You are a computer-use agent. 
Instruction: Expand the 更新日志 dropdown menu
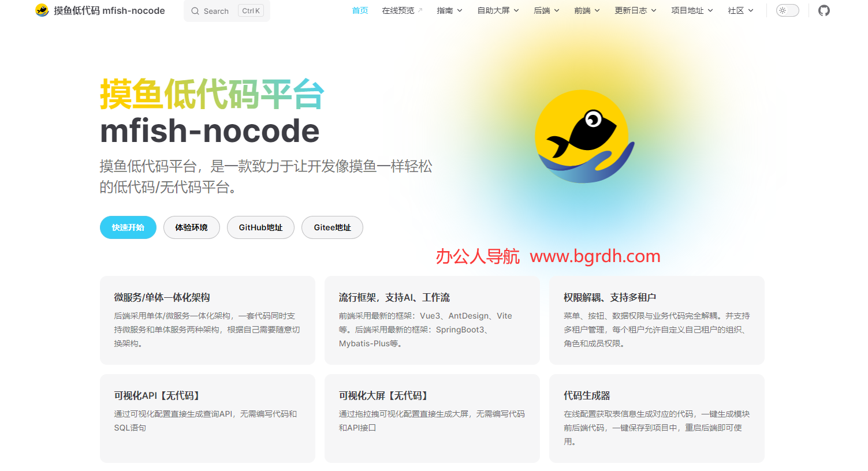[x=635, y=10]
